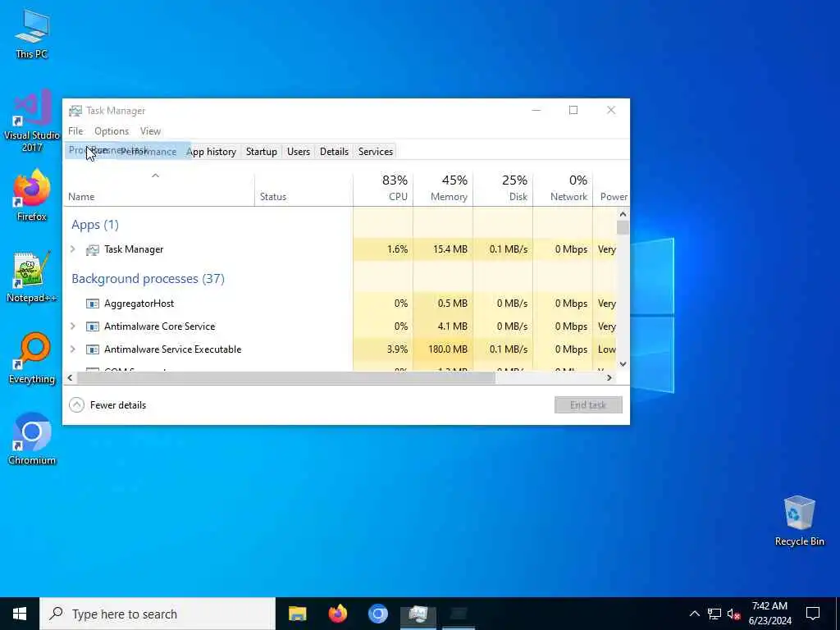Click horizontal scrollbar right arrow
This screenshot has height=630, width=840.
[609, 377]
